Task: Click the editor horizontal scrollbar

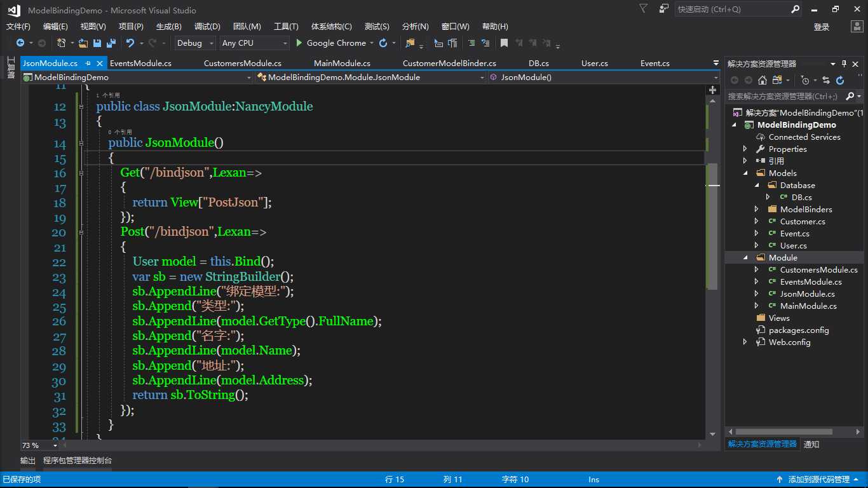Action: [x=381, y=445]
